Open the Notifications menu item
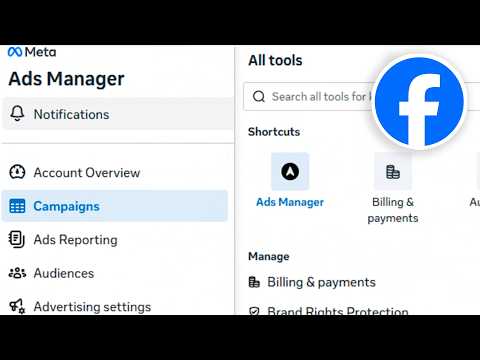 click(117, 114)
